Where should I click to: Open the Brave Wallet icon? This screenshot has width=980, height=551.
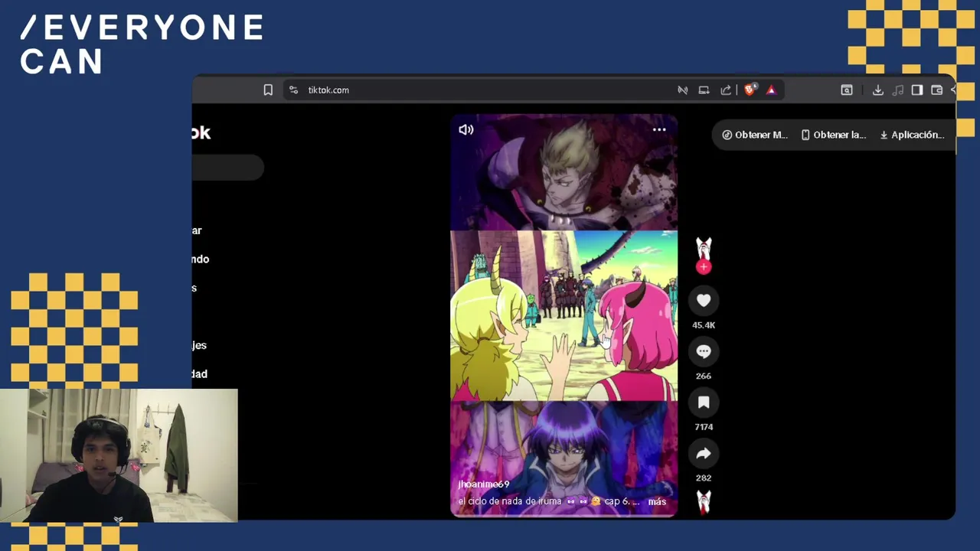point(936,90)
